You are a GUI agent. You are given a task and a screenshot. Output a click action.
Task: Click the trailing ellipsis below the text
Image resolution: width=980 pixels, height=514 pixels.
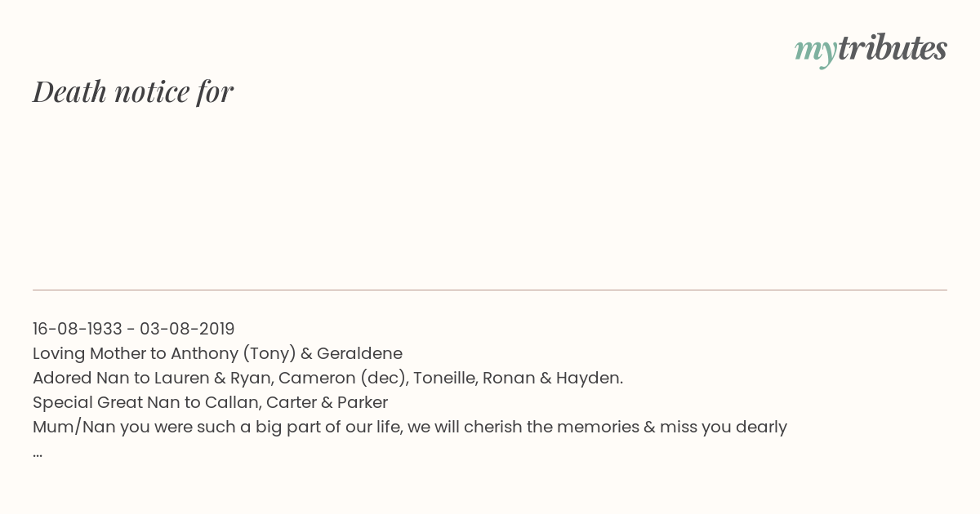point(38,454)
